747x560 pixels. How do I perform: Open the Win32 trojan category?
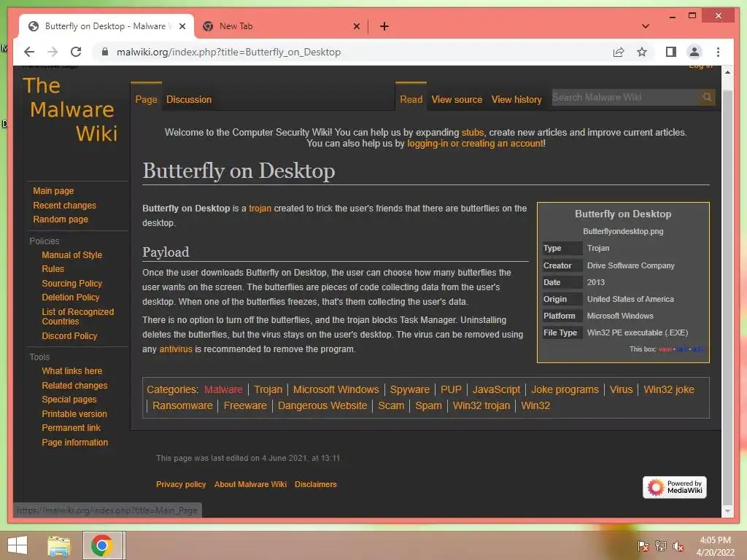(x=481, y=405)
